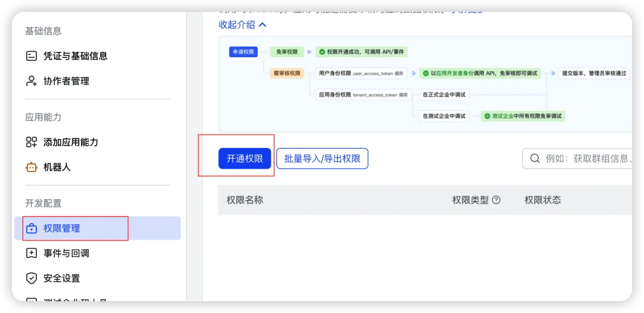Click the 权限类型 help question icon

(x=496, y=200)
